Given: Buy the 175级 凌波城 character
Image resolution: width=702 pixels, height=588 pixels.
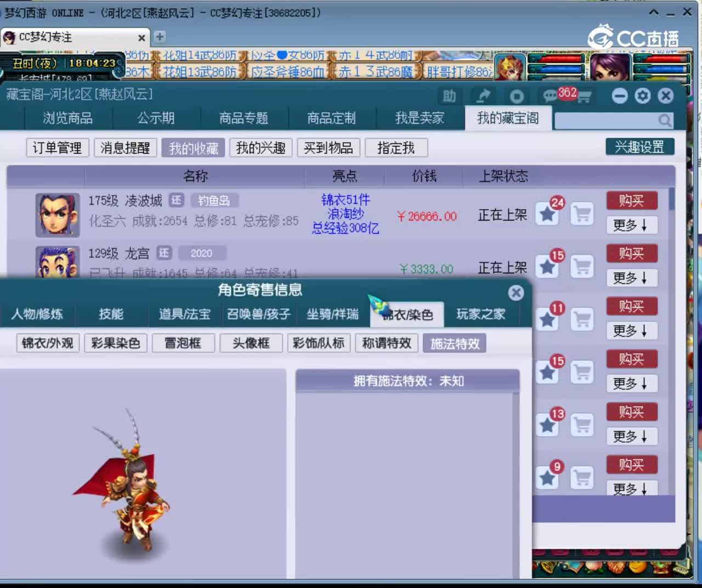Looking at the screenshot, I should pos(631,201).
